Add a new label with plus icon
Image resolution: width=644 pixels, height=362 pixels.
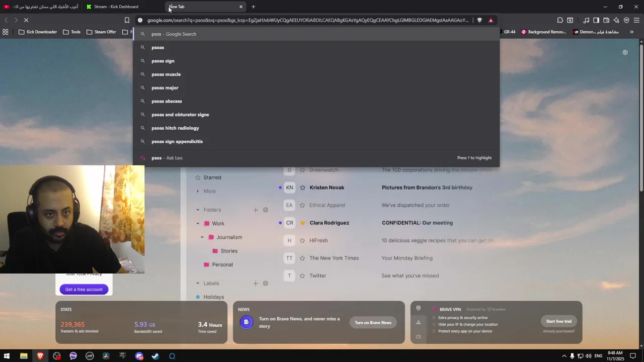tap(256, 284)
